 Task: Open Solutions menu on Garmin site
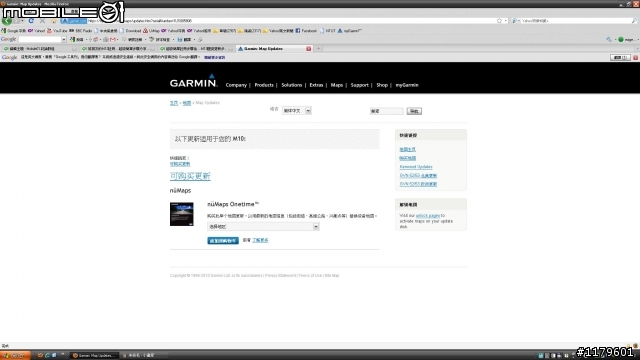click(x=291, y=85)
